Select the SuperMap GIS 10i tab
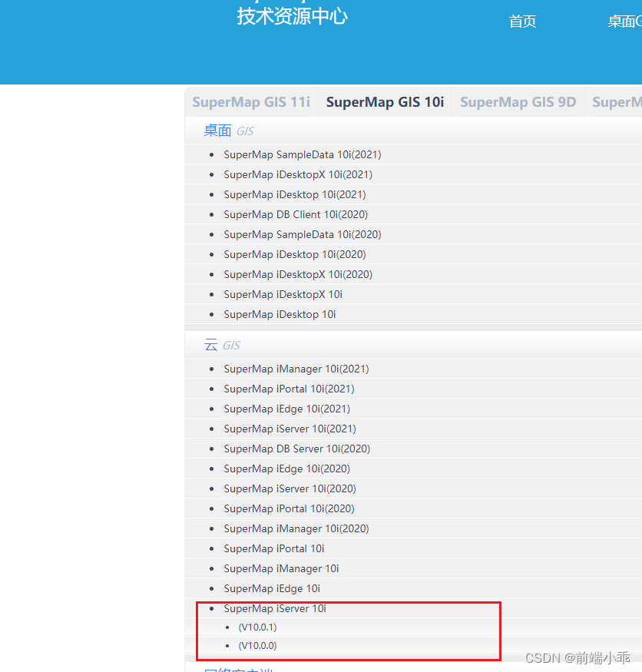The width and height of the screenshot is (642, 672). [385, 101]
